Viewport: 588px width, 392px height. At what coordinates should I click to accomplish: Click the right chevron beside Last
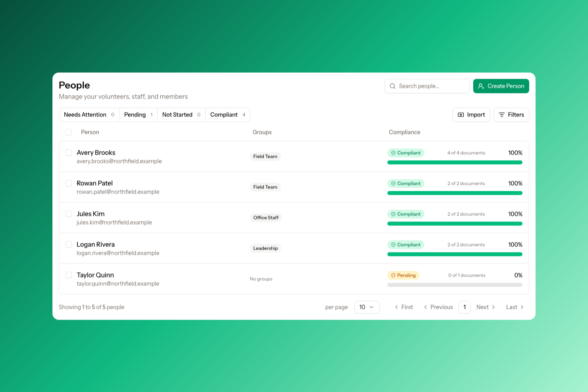pos(522,307)
